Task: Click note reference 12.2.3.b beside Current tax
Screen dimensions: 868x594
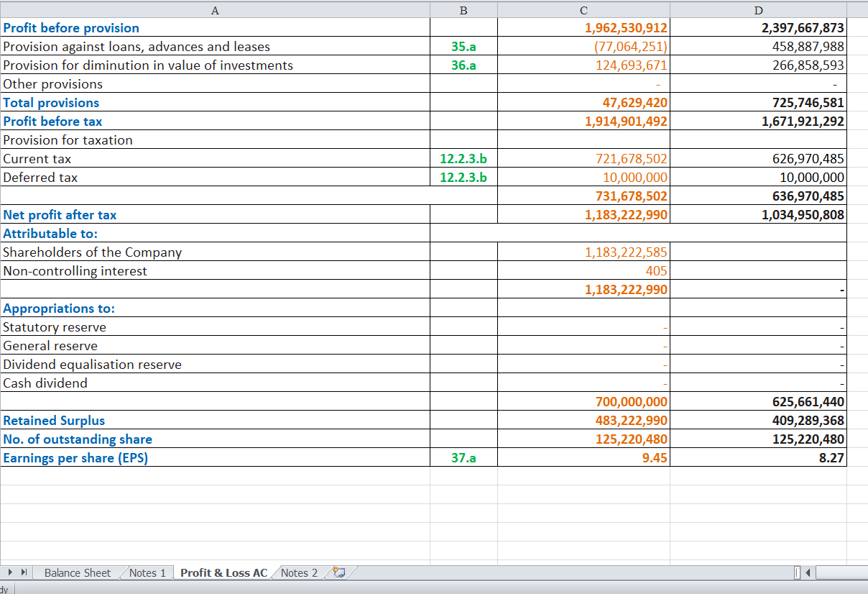Action: coord(463,158)
